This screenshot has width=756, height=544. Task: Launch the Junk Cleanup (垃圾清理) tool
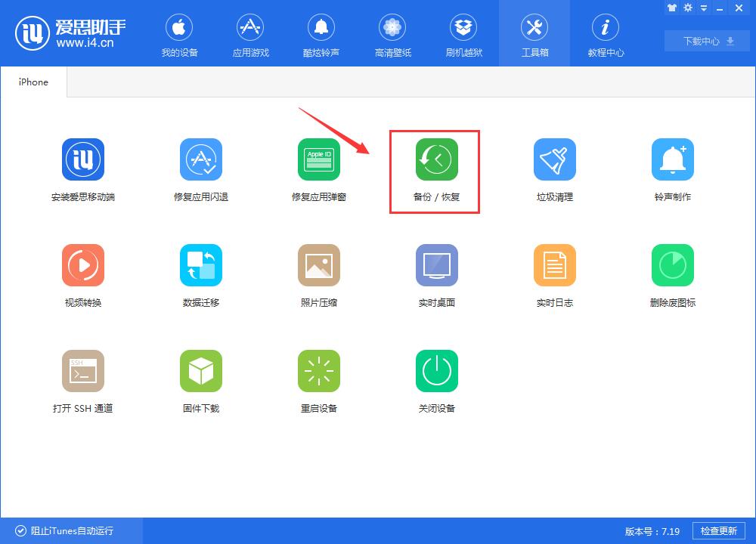pos(555,168)
